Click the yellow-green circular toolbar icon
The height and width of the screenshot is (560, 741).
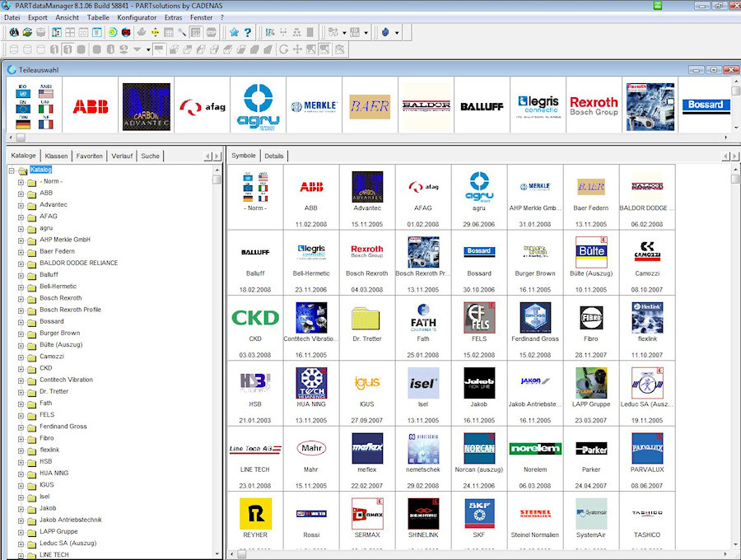[113, 32]
